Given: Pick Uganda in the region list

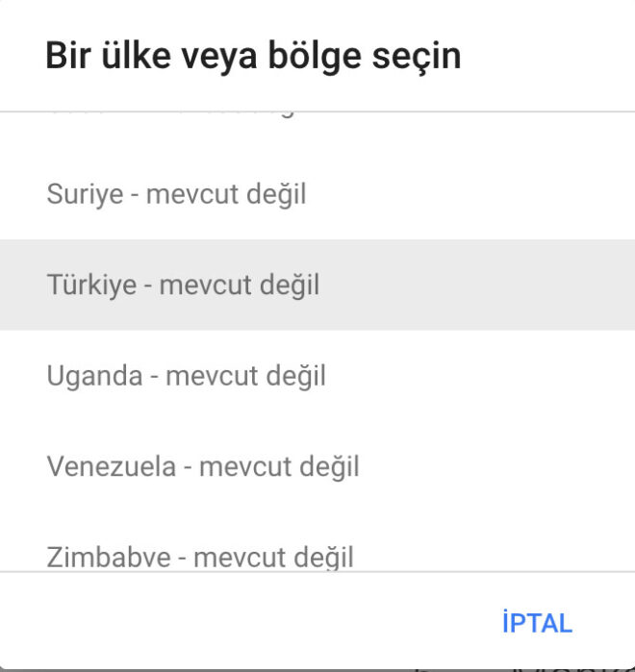Looking at the screenshot, I should [317, 375].
